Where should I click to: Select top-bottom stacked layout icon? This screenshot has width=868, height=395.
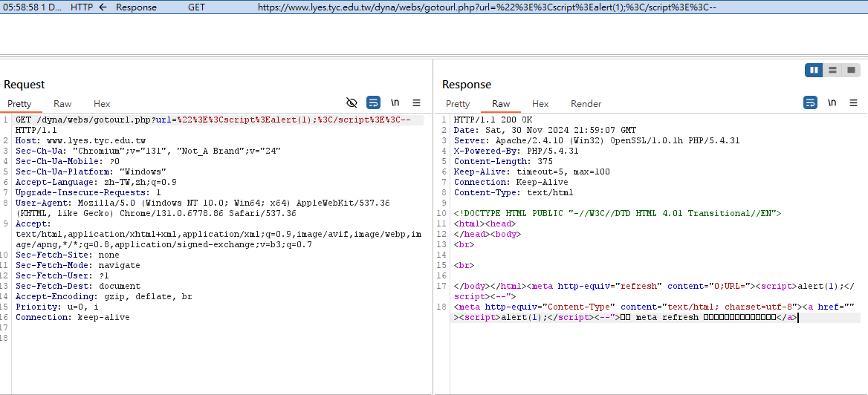832,71
